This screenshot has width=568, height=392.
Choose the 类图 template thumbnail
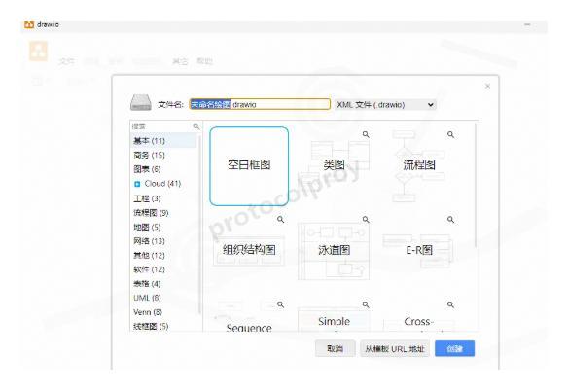click(x=334, y=165)
